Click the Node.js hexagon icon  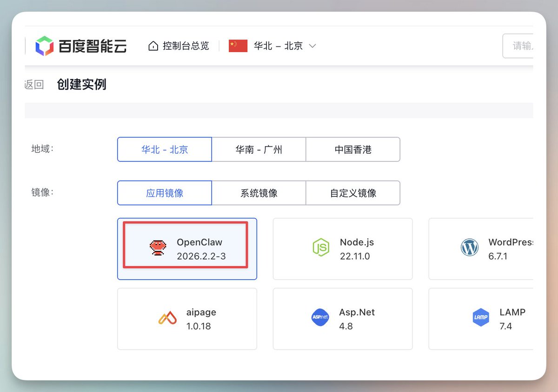coord(321,248)
